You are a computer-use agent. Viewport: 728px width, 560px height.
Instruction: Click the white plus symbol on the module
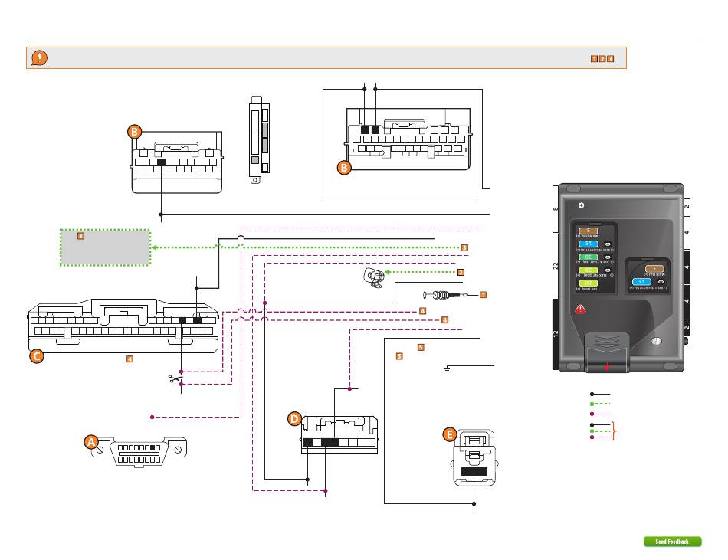[x=581, y=205]
